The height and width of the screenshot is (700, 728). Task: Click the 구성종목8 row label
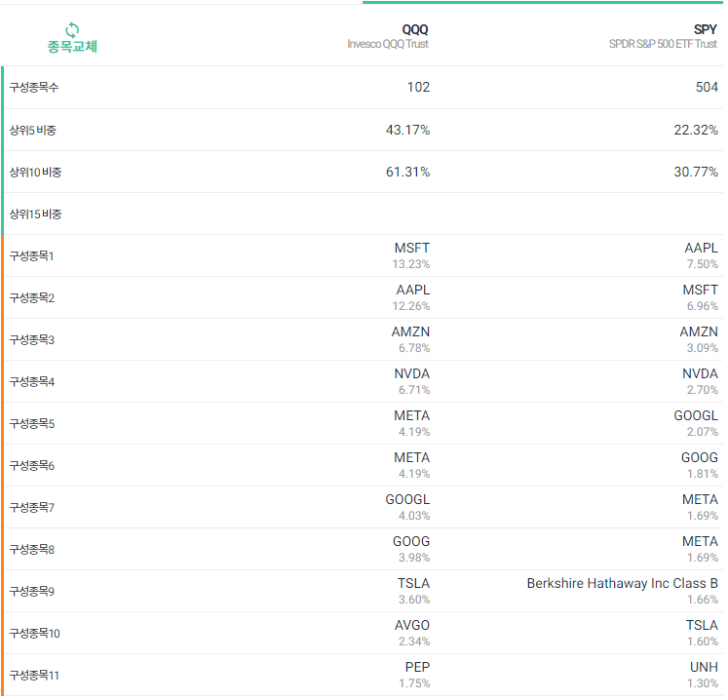32,550
